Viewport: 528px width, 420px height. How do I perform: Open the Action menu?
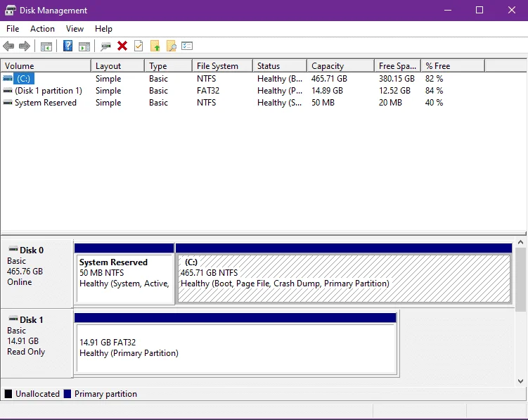42,29
